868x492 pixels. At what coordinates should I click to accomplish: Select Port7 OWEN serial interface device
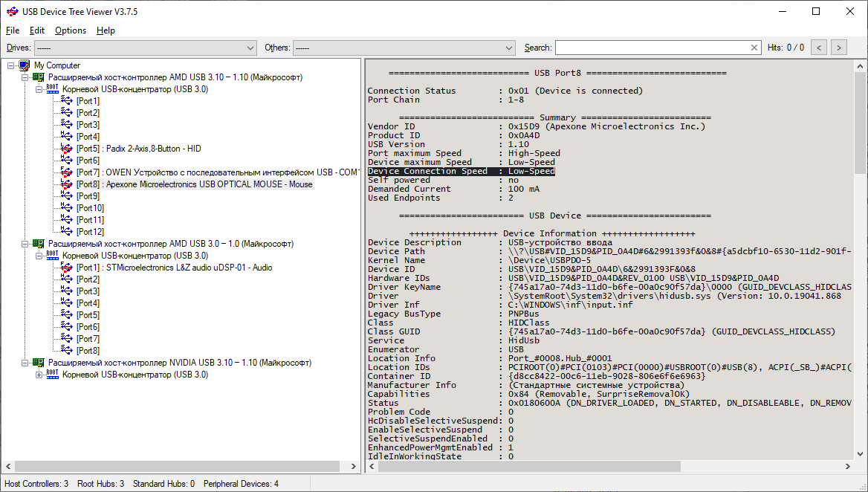coord(217,172)
